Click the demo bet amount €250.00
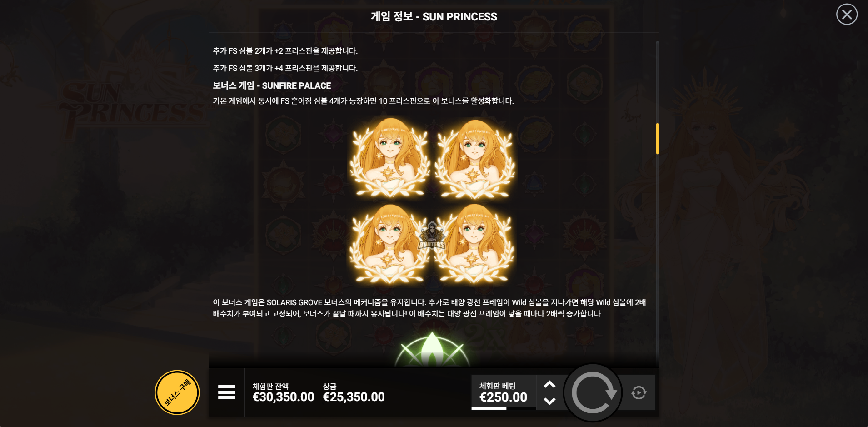The height and width of the screenshot is (427, 868). click(504, 397)
